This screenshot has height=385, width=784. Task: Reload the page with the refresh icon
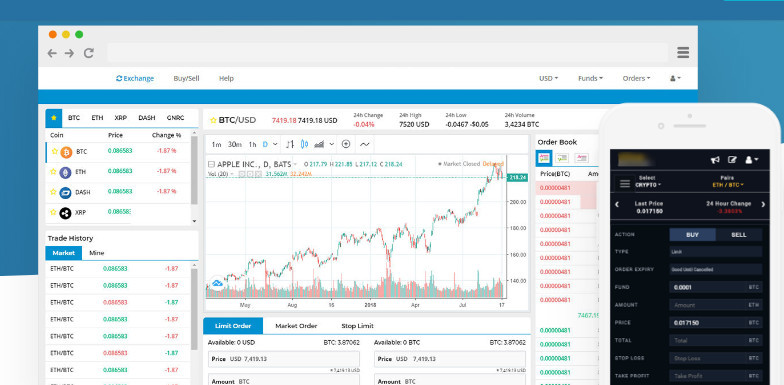point(88,53)
